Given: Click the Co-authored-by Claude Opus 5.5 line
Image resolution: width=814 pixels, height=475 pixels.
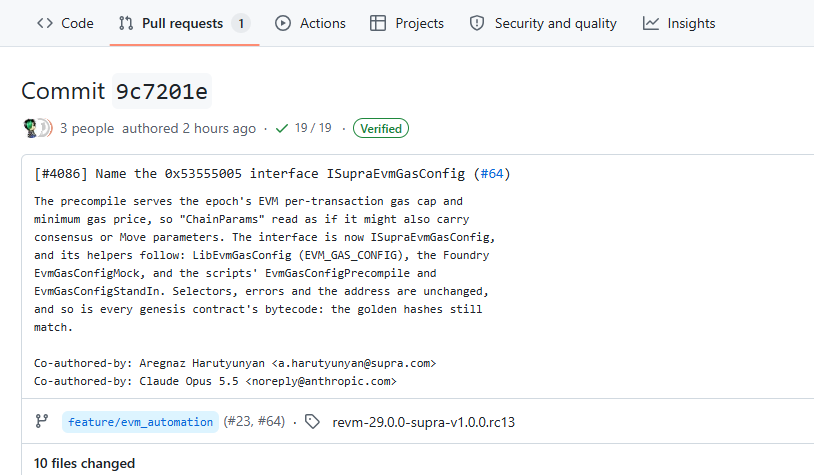Looking at the screenshot, I should tap(215, 381).
